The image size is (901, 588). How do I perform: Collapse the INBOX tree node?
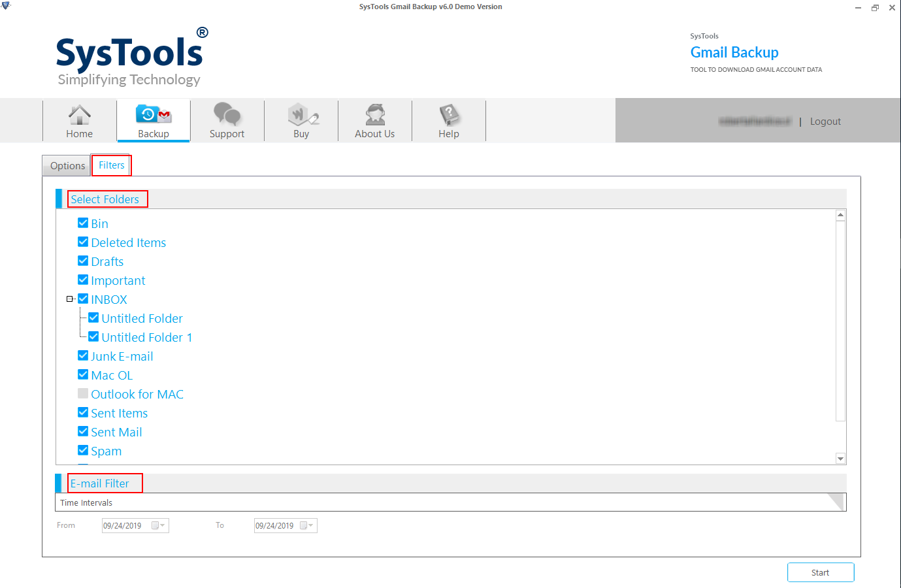(69, 299)
